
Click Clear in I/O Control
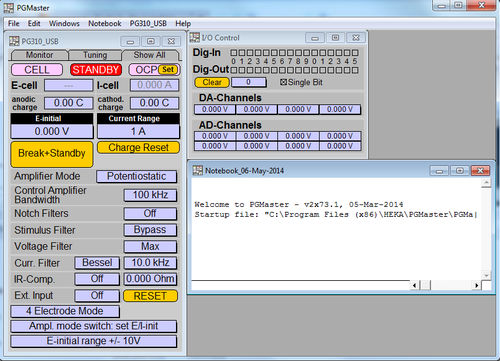pyautogui.click(x=212, y=82)
